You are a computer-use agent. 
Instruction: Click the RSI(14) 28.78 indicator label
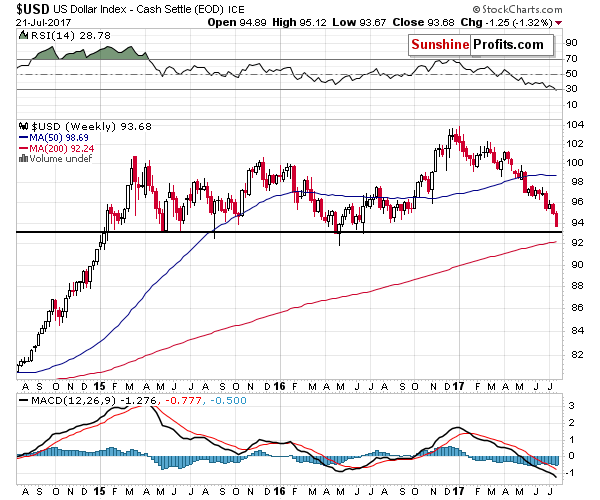(x=71, y=36)
